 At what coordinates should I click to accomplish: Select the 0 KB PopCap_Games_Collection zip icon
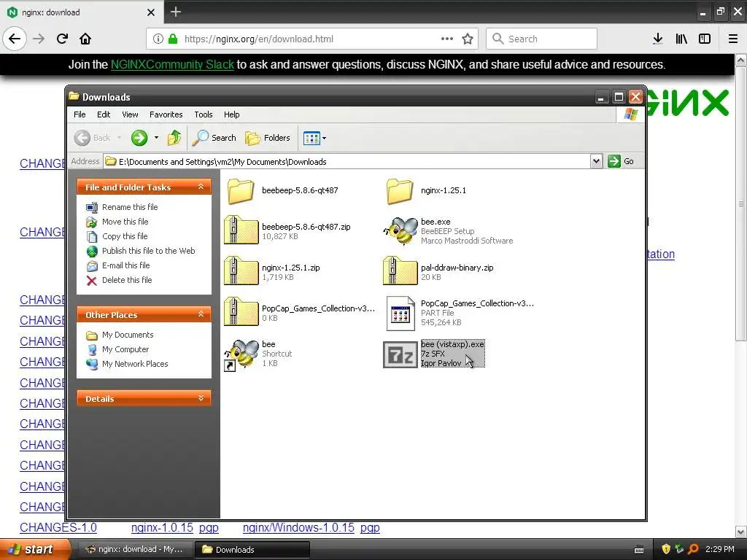[x=241, y=312]
